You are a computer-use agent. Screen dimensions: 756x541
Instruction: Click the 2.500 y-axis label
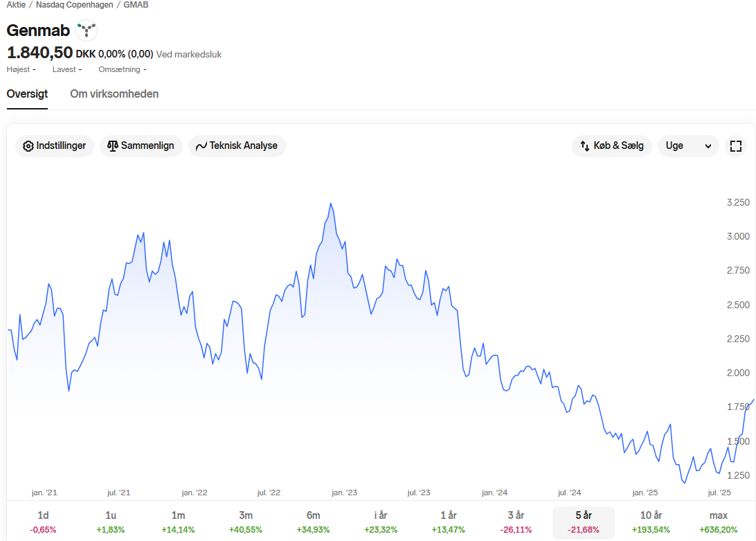(738, 305)
